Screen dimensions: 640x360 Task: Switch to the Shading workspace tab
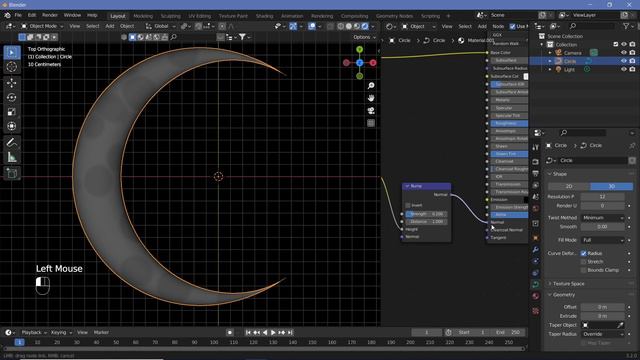pyautogui.click(x=264, y=16)
